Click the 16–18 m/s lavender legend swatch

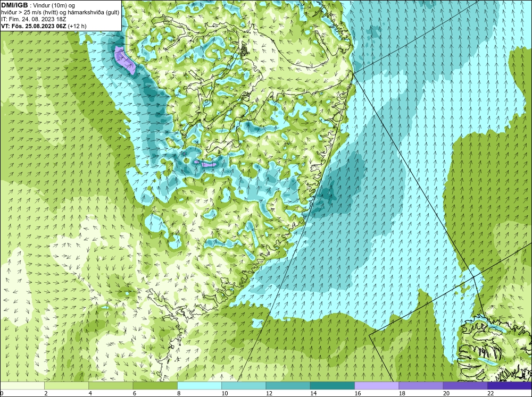tap(377, 385)
